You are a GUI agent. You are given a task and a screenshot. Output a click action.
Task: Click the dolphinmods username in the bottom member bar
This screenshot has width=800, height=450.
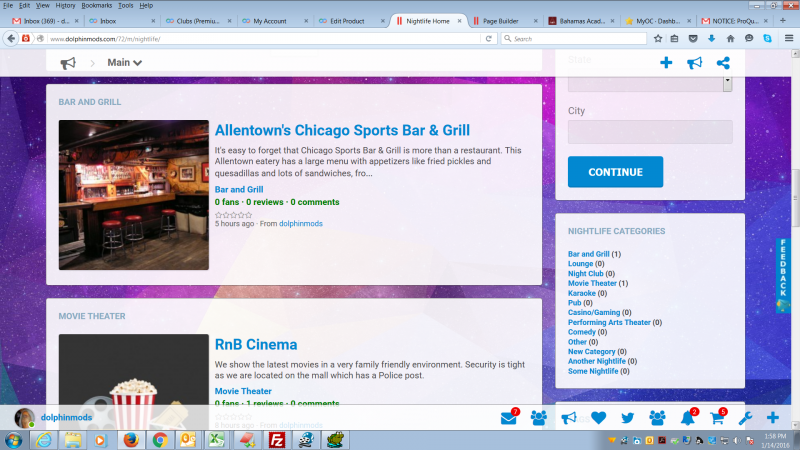pyautogui.click(x=66, y=417)
